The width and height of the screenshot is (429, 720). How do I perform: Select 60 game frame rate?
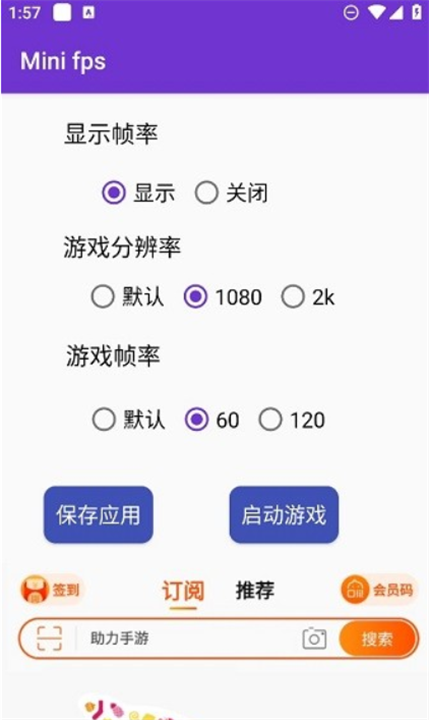coord(212,420)
